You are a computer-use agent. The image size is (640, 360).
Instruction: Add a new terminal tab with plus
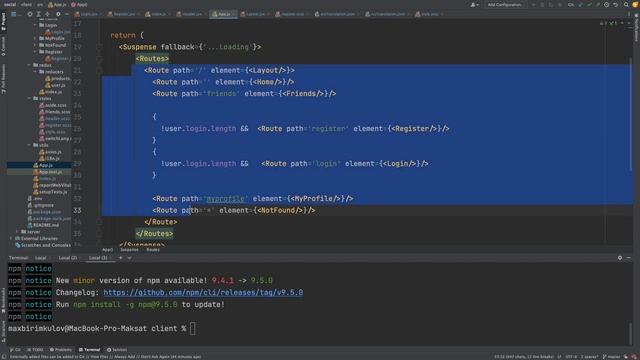click(120, 258)
